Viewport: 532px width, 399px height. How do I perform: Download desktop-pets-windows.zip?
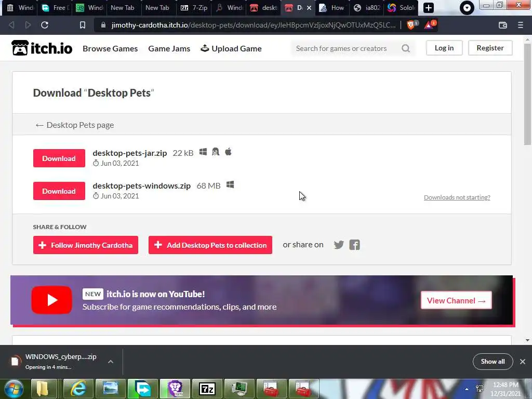tap(59, 191)
